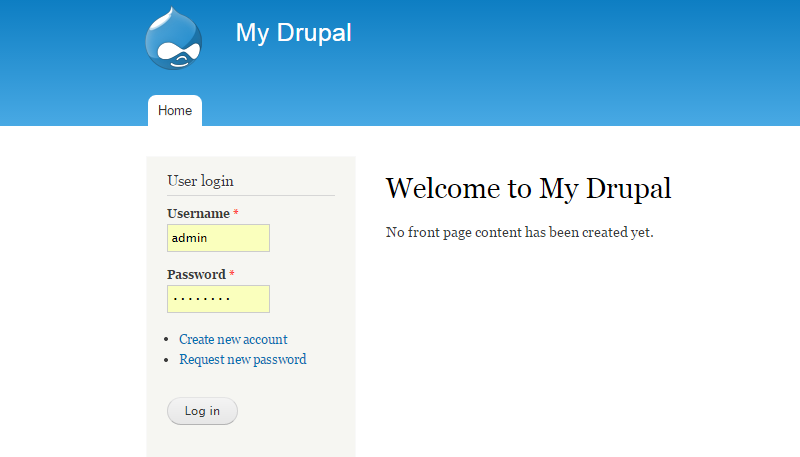
Task: Click the Username field label
Action: click(198, 214)
